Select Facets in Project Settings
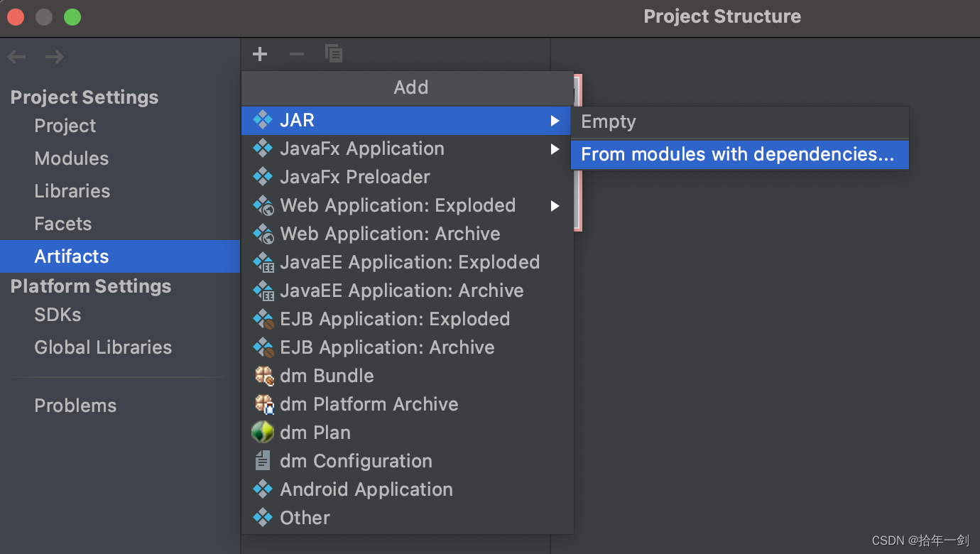This screenshot has width=980, height=554. [x=62, y=223]
